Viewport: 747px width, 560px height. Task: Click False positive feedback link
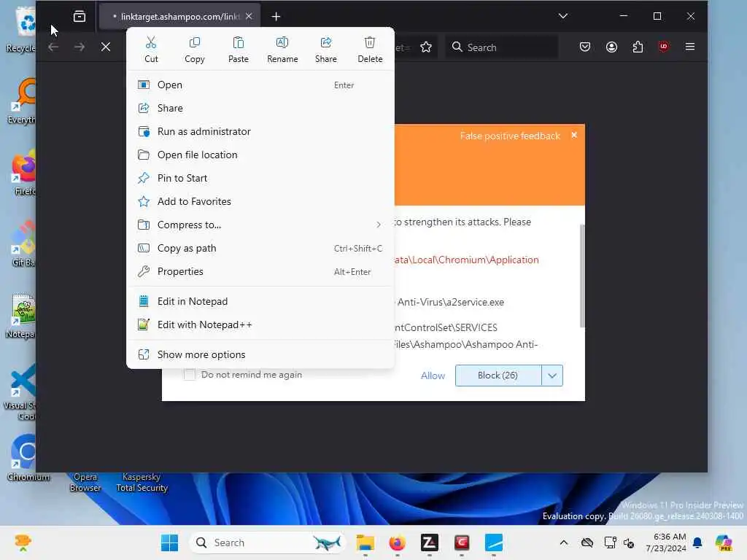(x=510, y=136)
